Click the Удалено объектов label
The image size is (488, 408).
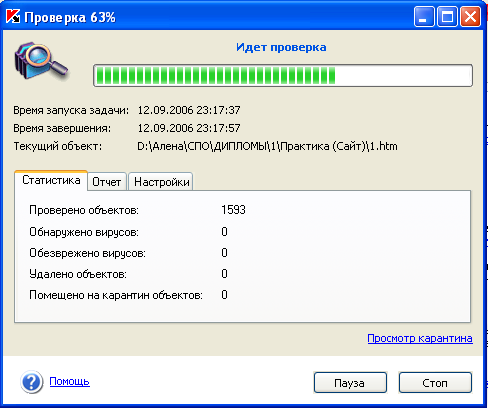point(78,274)
